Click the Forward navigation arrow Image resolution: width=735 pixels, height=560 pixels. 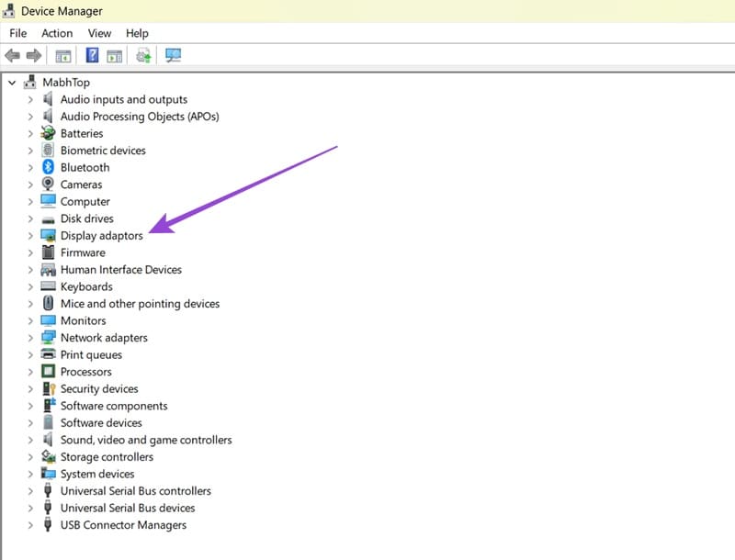click(34, 55)
